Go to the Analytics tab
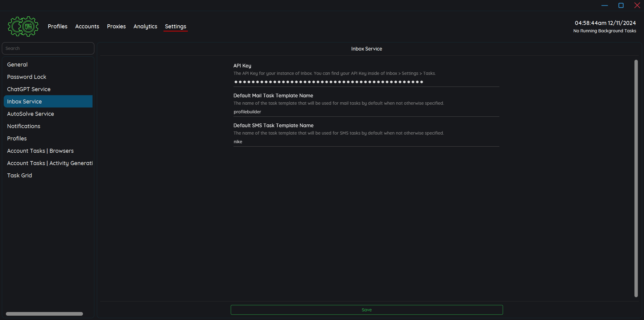This screenshot has height=320, width=644. point(145,26)
